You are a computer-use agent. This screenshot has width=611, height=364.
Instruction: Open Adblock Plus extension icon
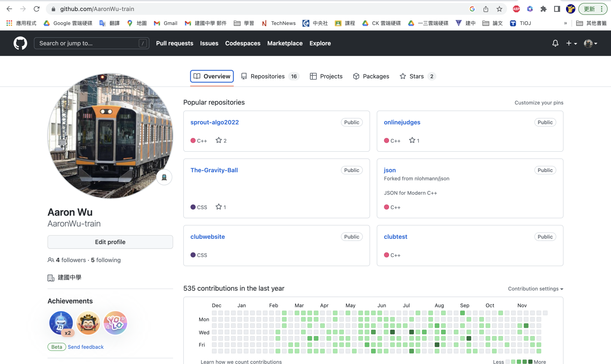(x=516, y=9)
